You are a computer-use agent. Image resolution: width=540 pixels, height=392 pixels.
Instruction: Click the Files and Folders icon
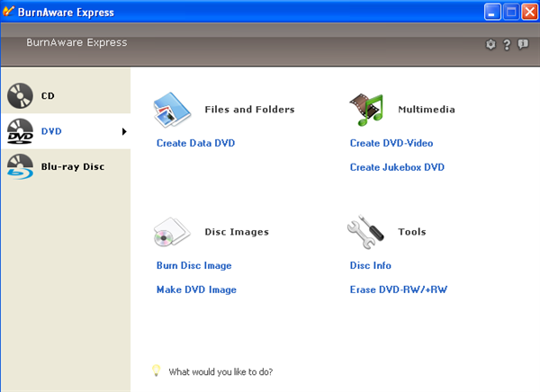coord(173,109)
